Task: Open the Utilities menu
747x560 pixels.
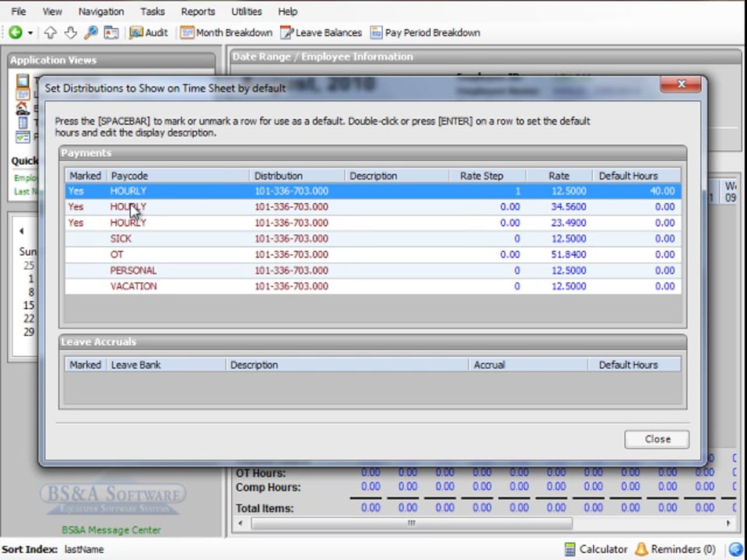Action: tap(247, 12)
